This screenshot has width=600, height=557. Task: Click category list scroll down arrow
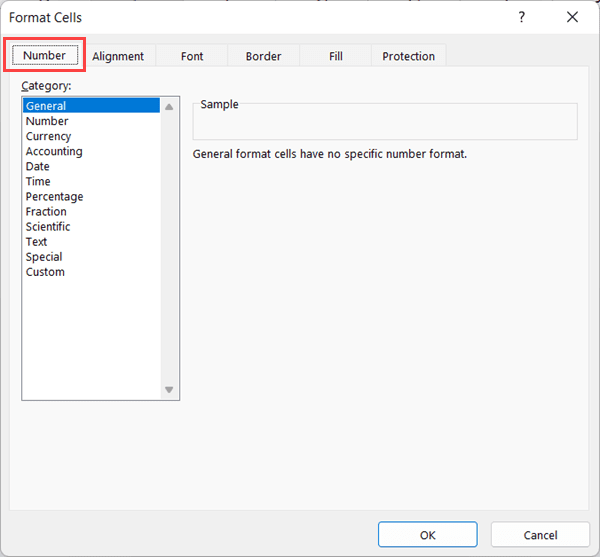coord(169,390)
